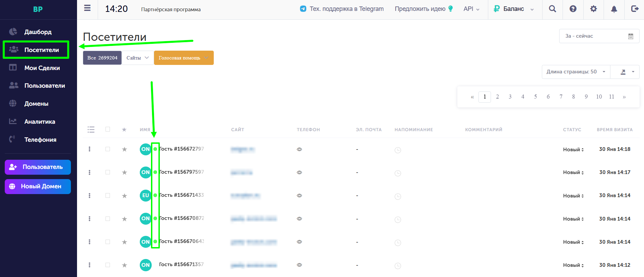This screenshot has width=644, height=277.
Task: Change status Новый for guest #156671357
Action: click(x=573, y=265)
